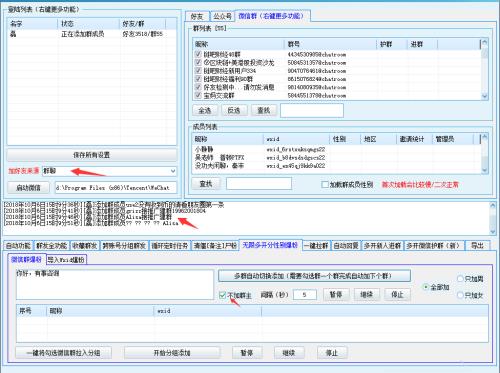Uncheck the 不加群主 option
This screenshot has height=373, width=500.
click(223, 295)
